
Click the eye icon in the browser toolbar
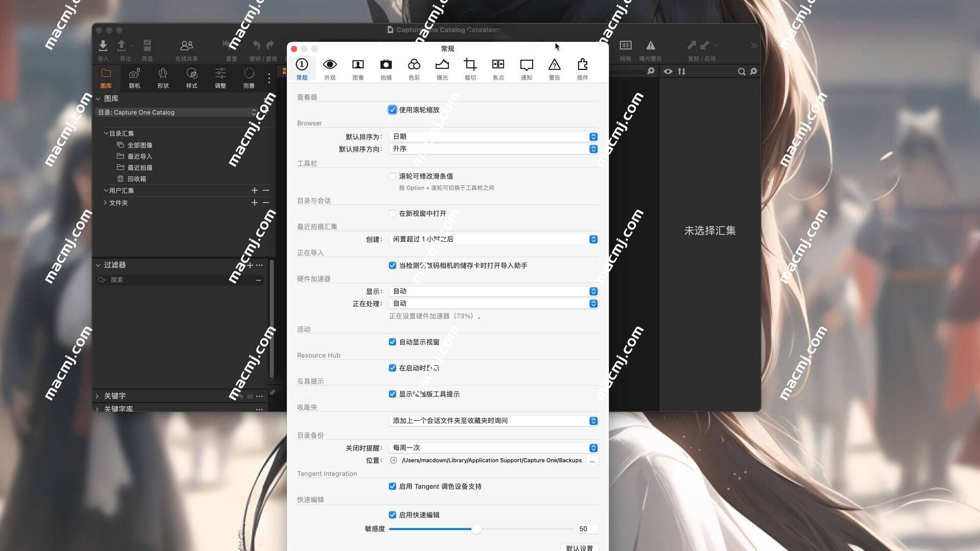[668, 71]
